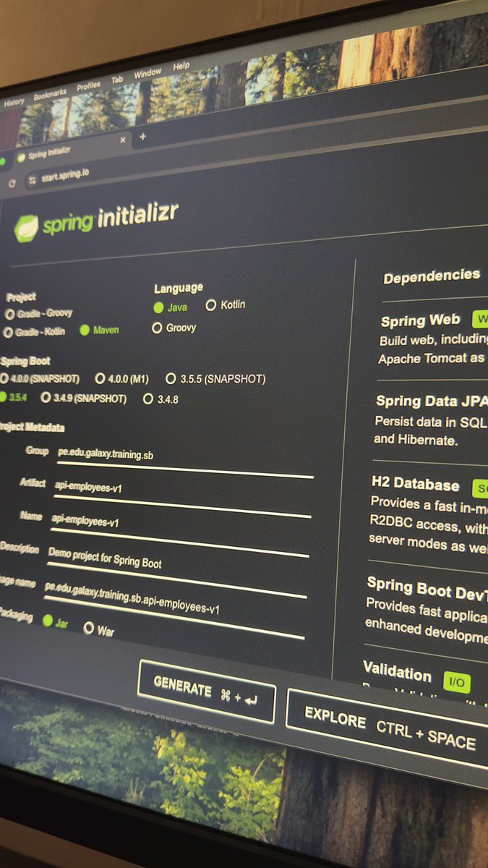Open a new browser tab

[142, 136]
